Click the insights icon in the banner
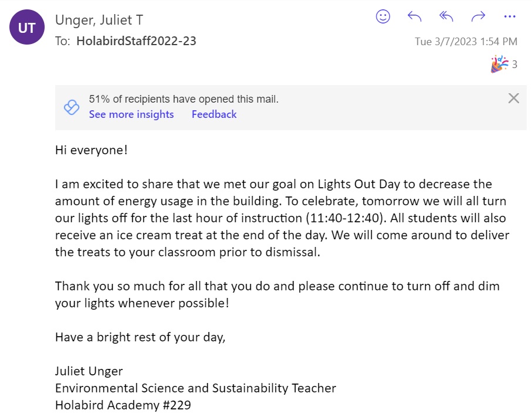Image resolution: width=532 pixels, height=417 pixels. [x=71, y=107]
